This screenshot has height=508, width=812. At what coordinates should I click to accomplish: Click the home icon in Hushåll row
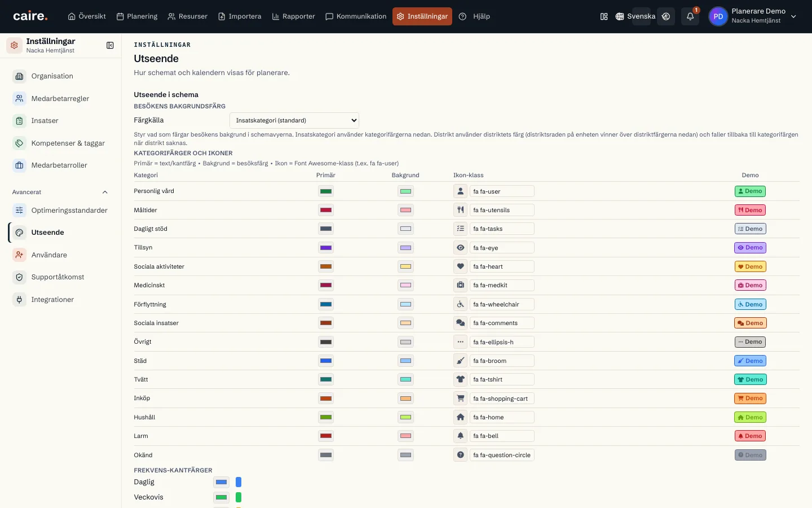[461, 417]
